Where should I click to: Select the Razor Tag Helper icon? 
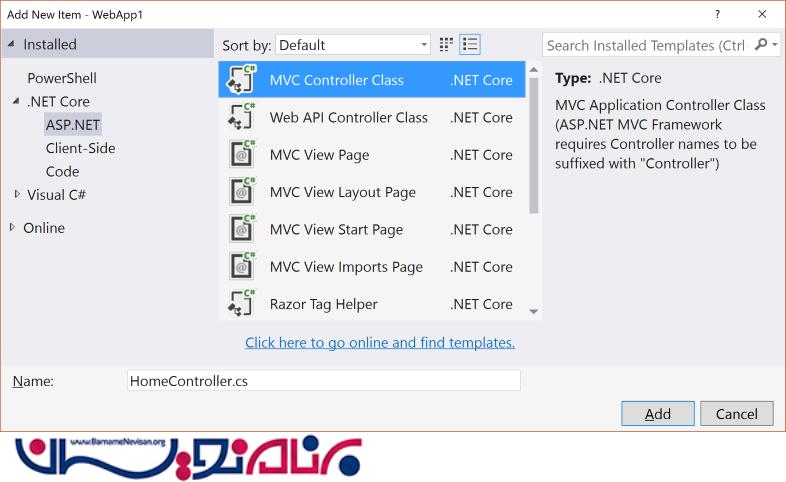(x=241, y=304)
